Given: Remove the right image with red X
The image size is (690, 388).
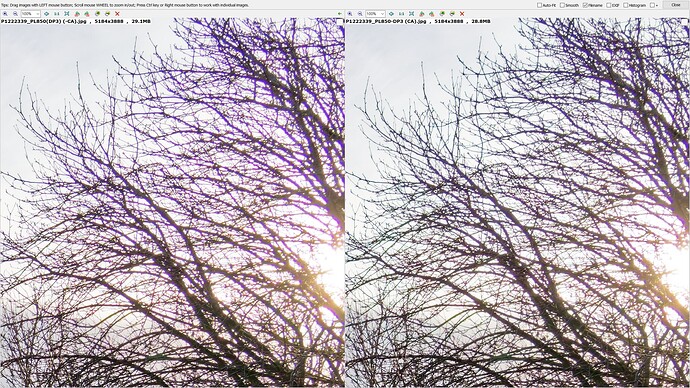Looking at the screenshot, I should pyautogui.click(x=462, y=14).
